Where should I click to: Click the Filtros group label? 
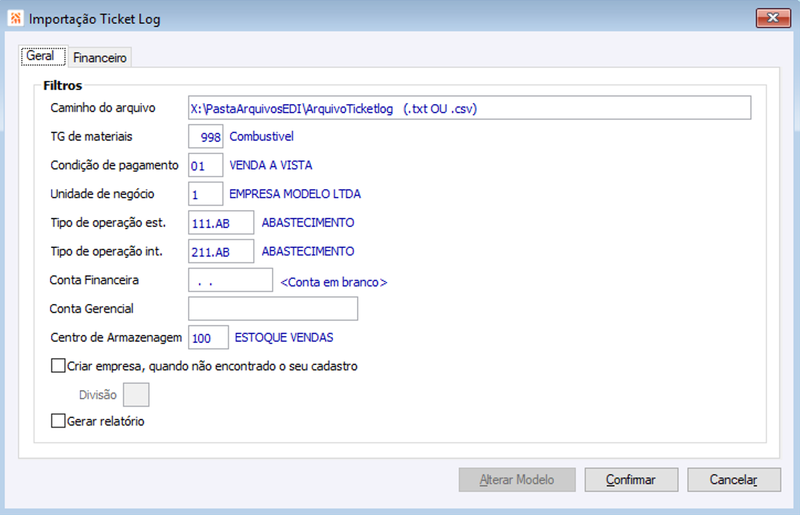tap(62, 85)
